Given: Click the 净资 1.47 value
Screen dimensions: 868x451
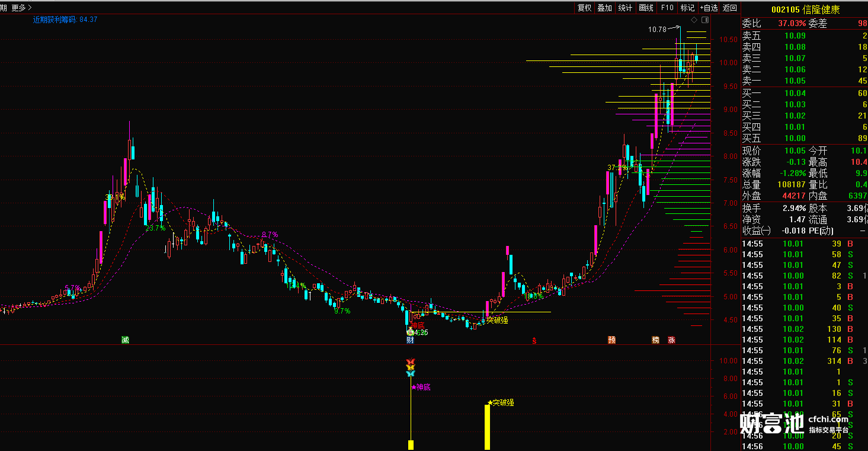Looking at the screenshot, I should tap(797, 219).
